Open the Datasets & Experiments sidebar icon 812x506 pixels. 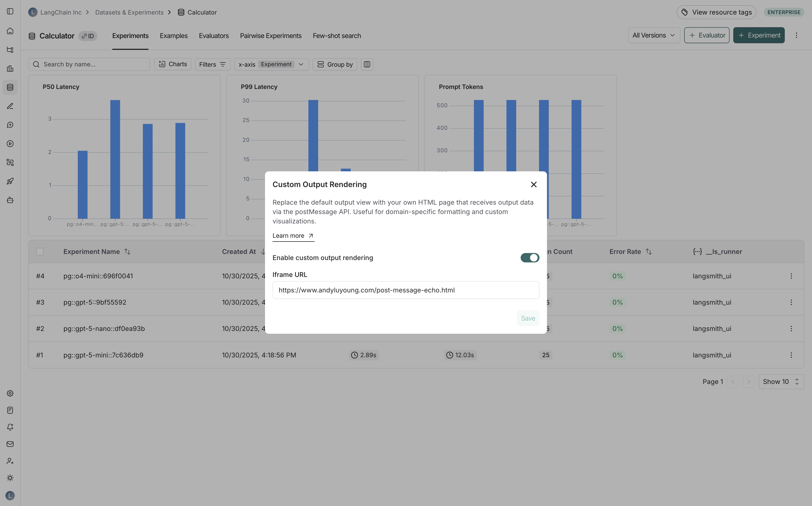(x=10, y=87)
